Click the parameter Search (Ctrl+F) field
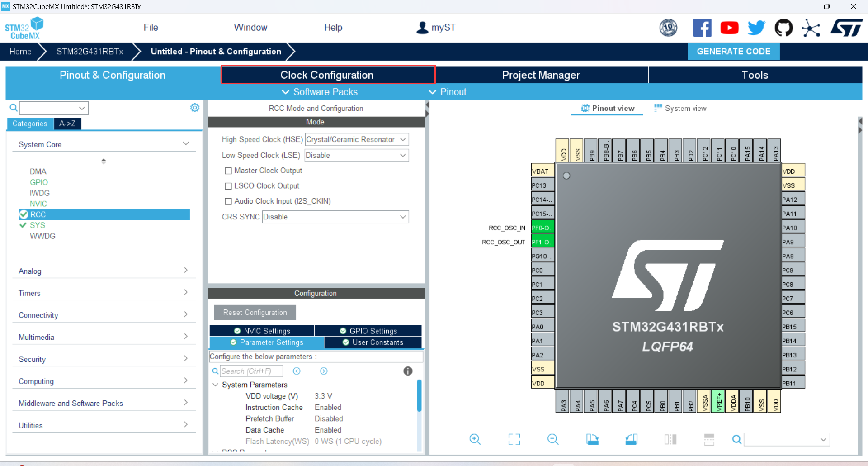 click(x=251, y=371)
